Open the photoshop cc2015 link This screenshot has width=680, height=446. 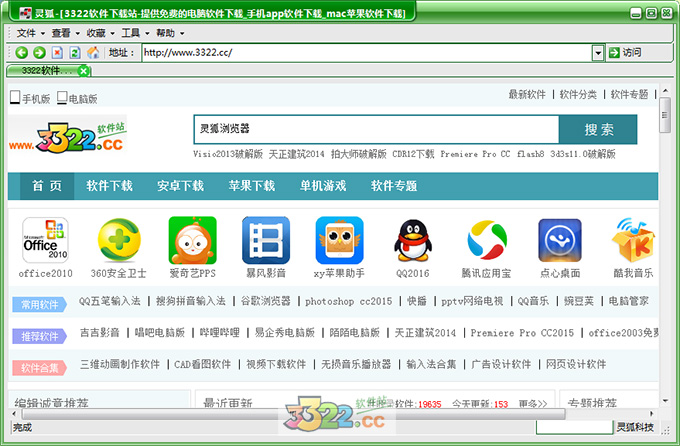[x=348, y=301]
